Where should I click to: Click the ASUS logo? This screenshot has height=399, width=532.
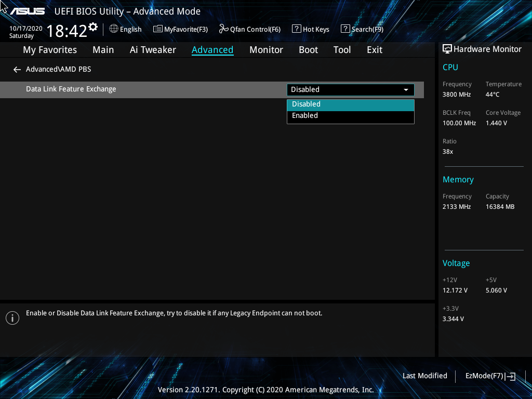(x=27, y=11)
